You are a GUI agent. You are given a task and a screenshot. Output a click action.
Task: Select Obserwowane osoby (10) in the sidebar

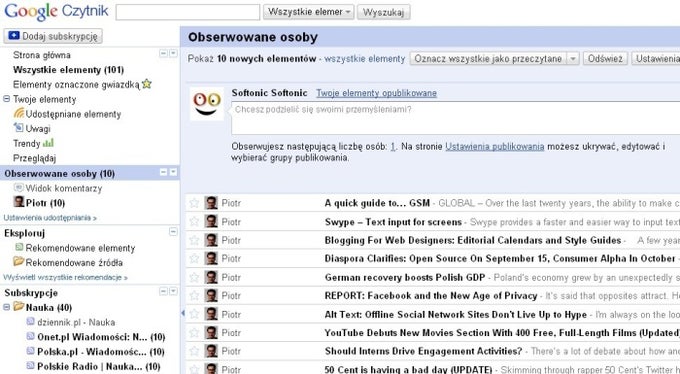click(59, 174)
